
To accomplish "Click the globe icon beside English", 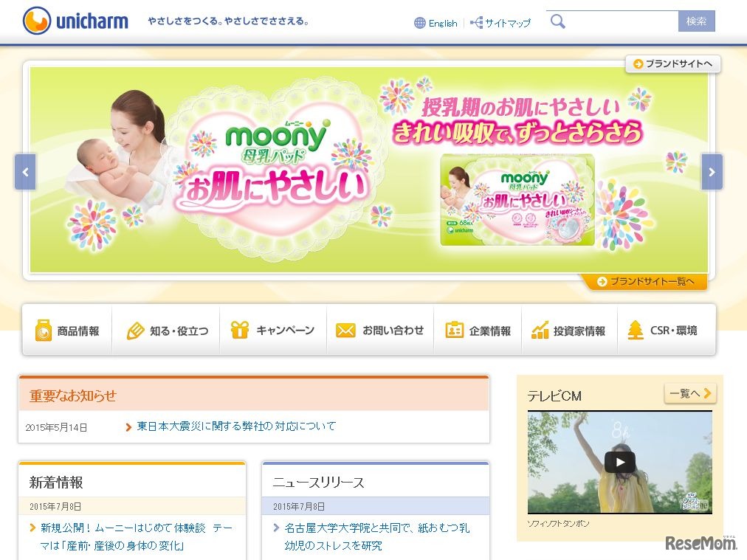I will pos(420,23).
